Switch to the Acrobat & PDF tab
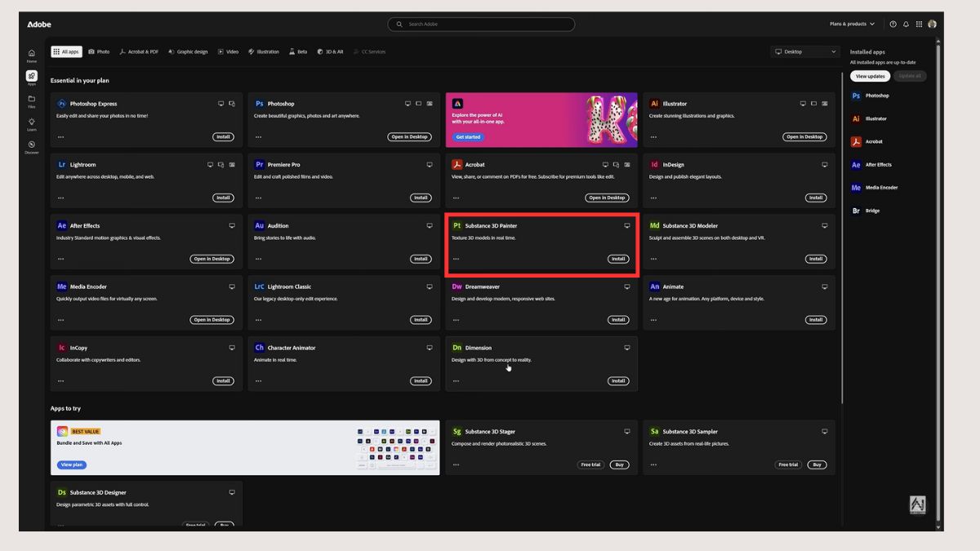Screen dimensions: 980x551 click(x=139, y=51)
